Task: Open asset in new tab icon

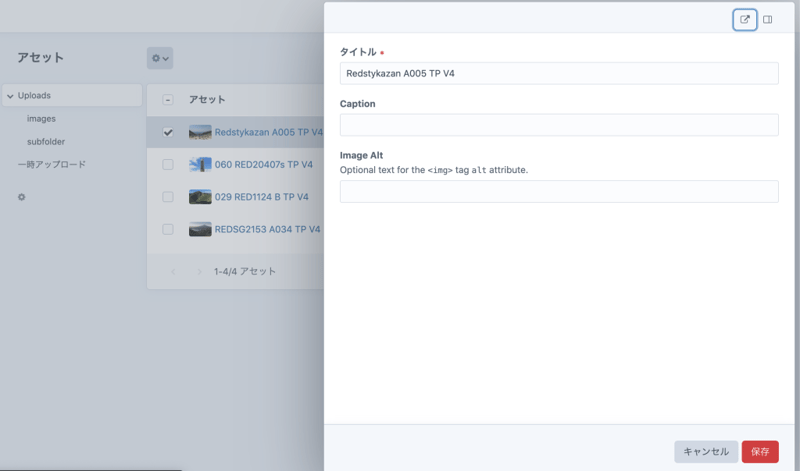Action: click(744, 19)
